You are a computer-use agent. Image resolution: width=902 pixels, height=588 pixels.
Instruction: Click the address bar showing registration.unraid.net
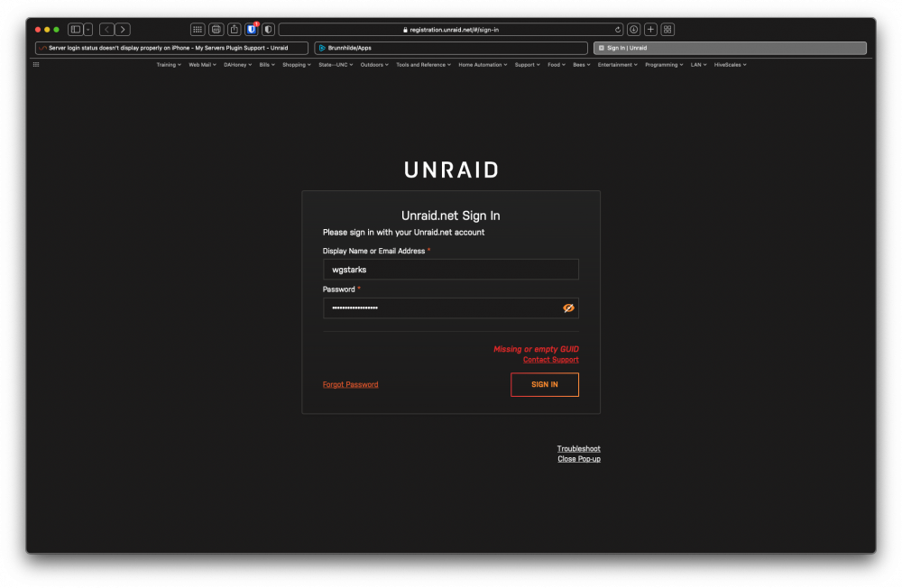(x=451, y=30)
